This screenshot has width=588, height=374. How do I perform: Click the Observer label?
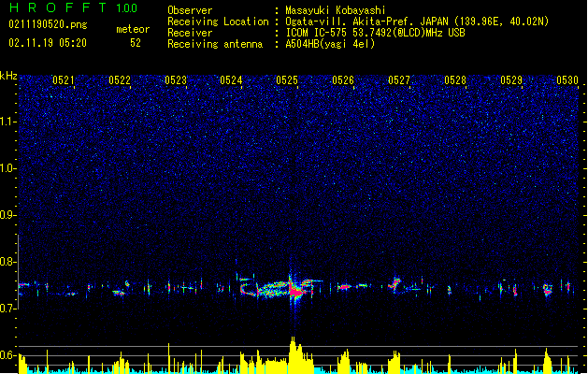click(190, 10)
